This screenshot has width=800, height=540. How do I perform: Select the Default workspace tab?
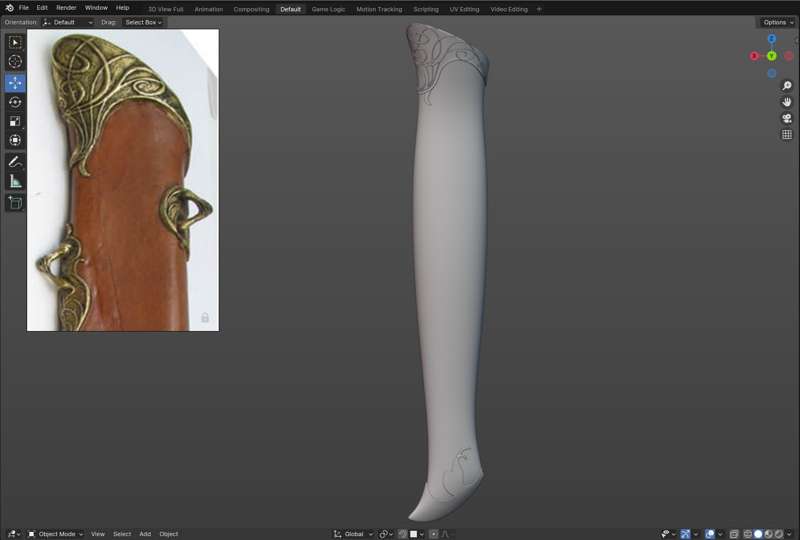[290, 9]
